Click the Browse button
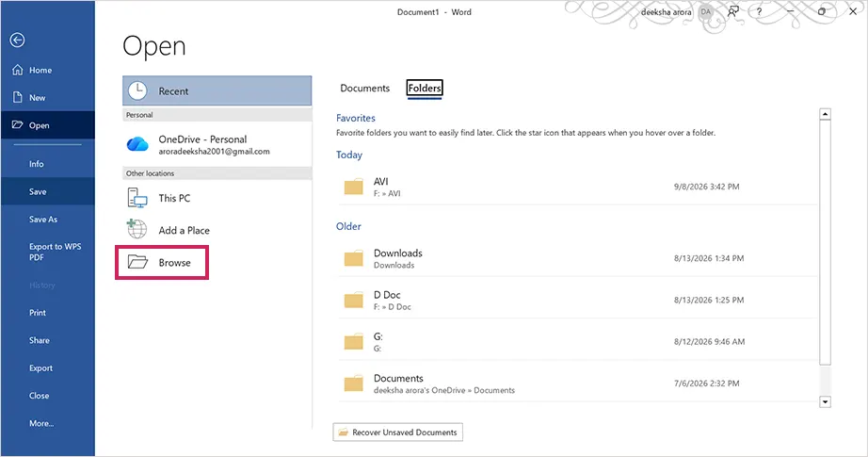 click(162, 263)
